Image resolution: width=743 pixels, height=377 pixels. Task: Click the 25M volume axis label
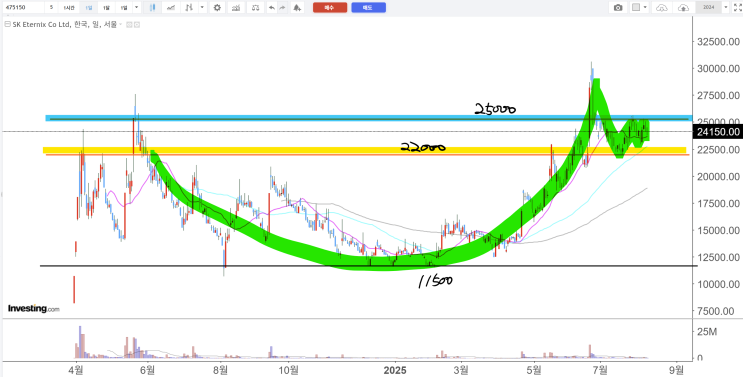(x=707, y=332)
